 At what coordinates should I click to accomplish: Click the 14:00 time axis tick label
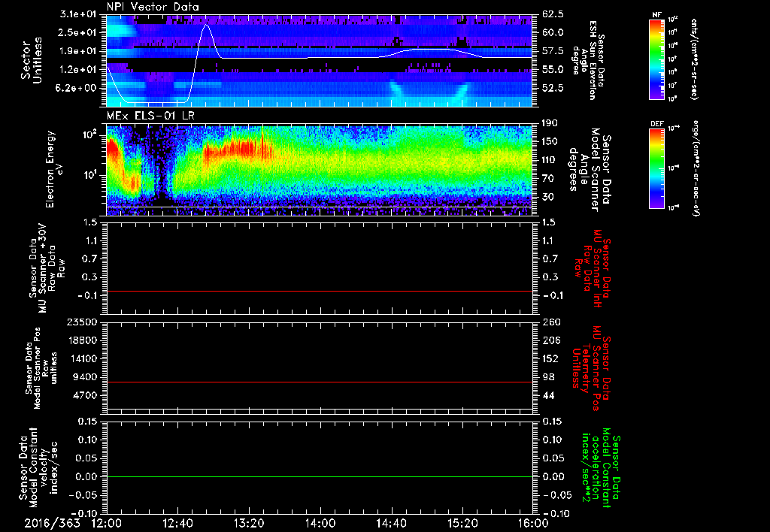320,523
